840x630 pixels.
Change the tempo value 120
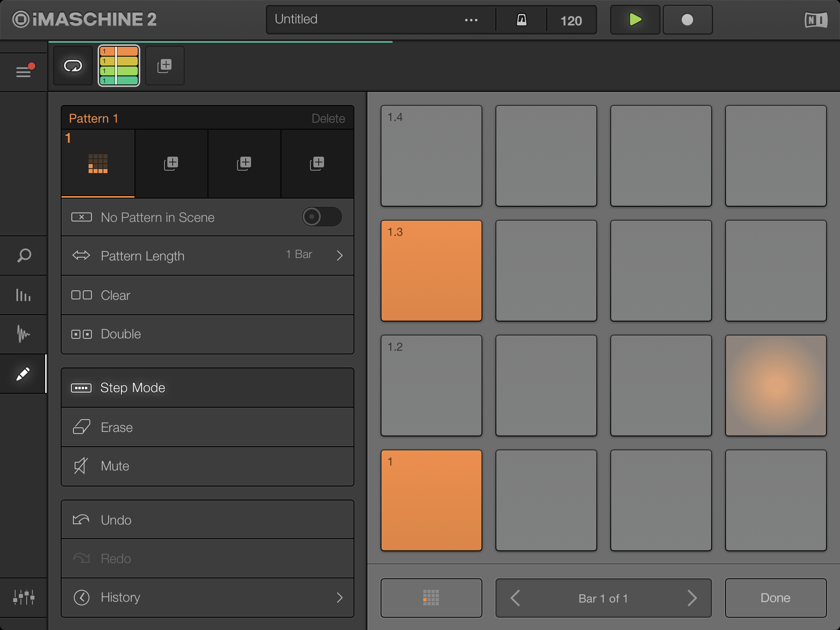[x=571, y=21]
